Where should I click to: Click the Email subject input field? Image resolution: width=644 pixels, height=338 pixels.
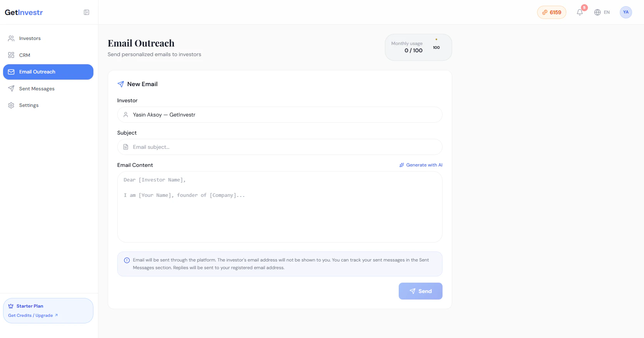280,147
